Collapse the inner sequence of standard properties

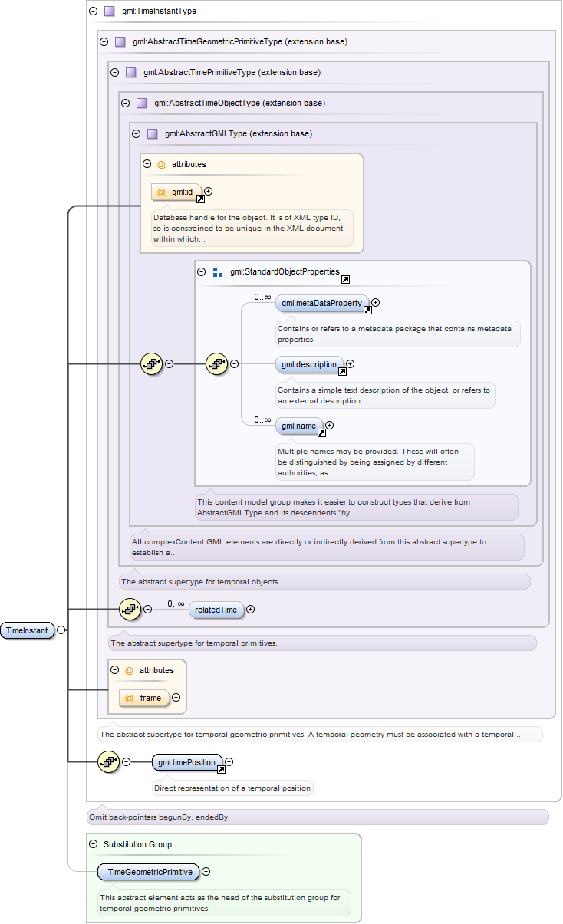coord(234,364)
